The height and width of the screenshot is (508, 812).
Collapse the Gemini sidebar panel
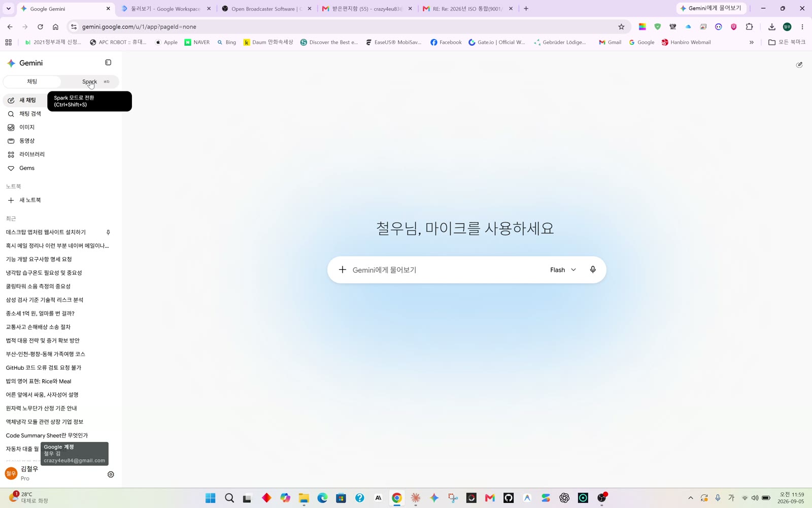click(x=108, y=62)
